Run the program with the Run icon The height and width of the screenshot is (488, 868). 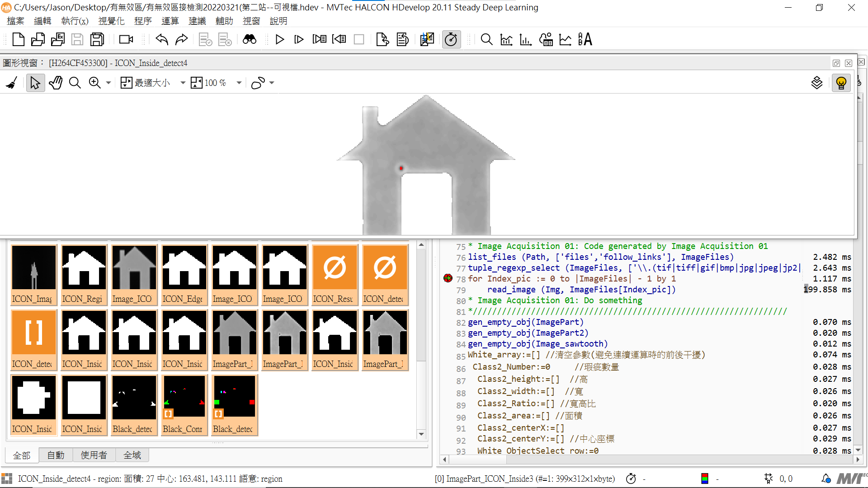[x=280, y=39]
